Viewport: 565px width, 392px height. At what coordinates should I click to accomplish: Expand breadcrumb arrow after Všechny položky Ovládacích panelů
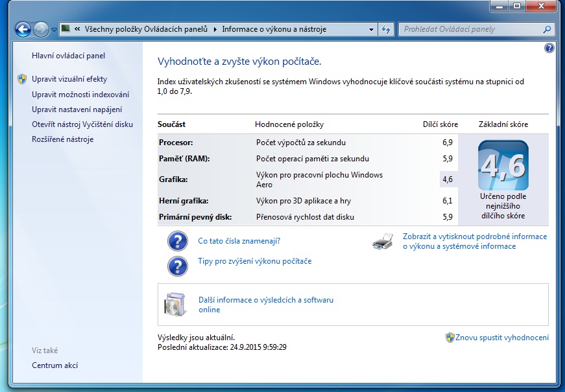point(215,30)
